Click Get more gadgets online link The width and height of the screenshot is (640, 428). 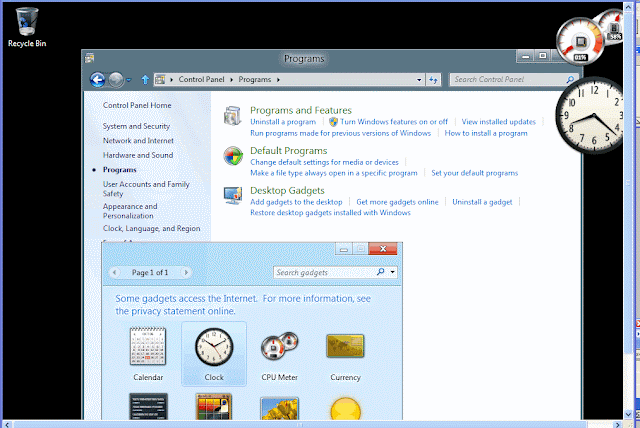[x=397, y=202]
